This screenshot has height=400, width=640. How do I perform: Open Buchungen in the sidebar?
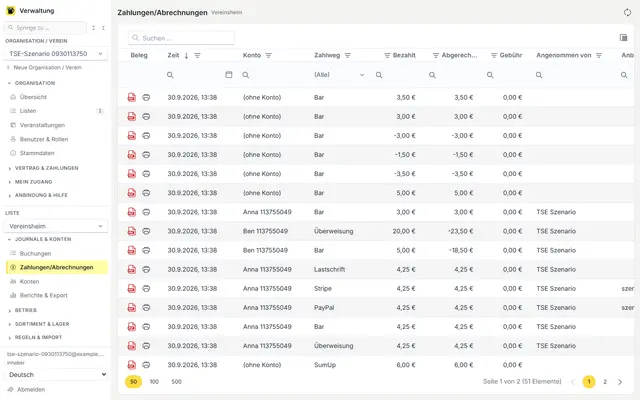[x=35, y=253]
